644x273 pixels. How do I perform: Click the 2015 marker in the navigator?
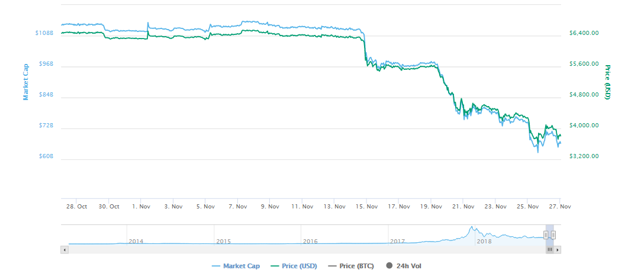pyautogui.click(x=223, y=241)
